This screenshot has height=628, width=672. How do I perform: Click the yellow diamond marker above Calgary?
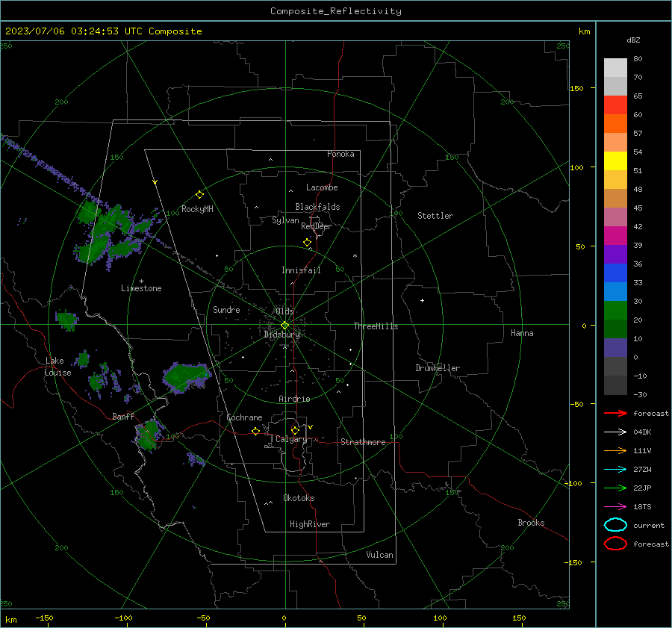(295, 430)
